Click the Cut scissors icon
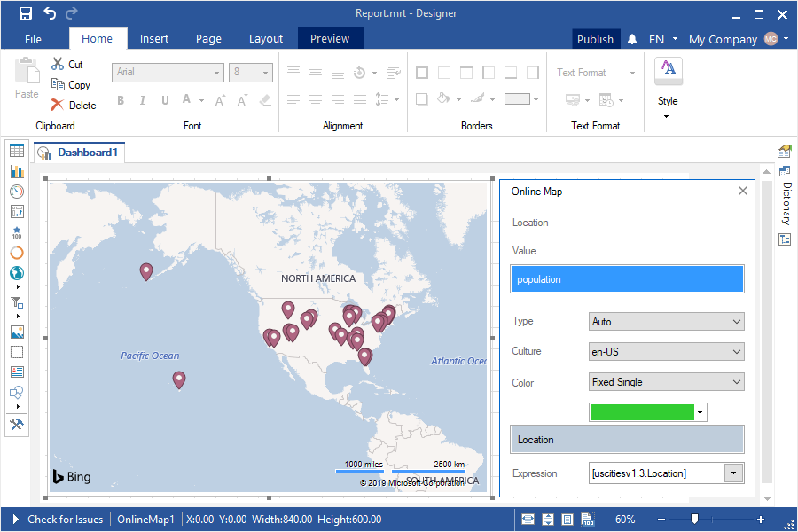Image resolution: width=798 pixels, height=532 pixels. tap(58, 64)
